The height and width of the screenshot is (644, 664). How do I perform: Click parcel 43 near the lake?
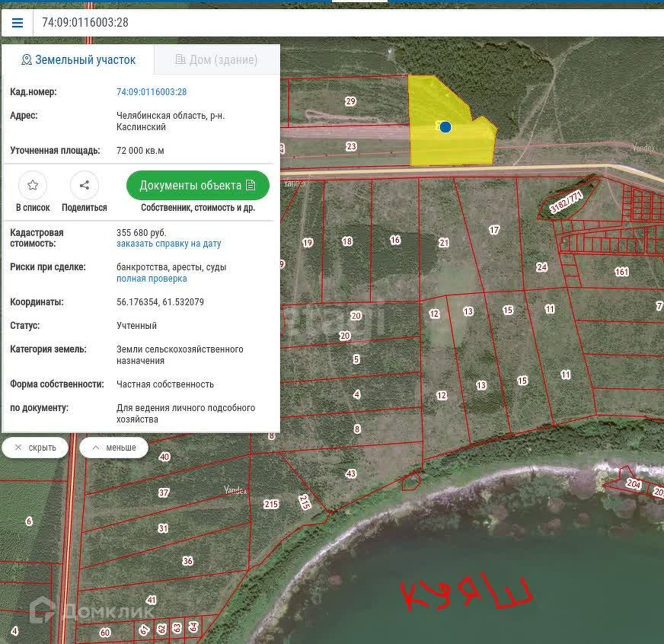tap(351, 473)
